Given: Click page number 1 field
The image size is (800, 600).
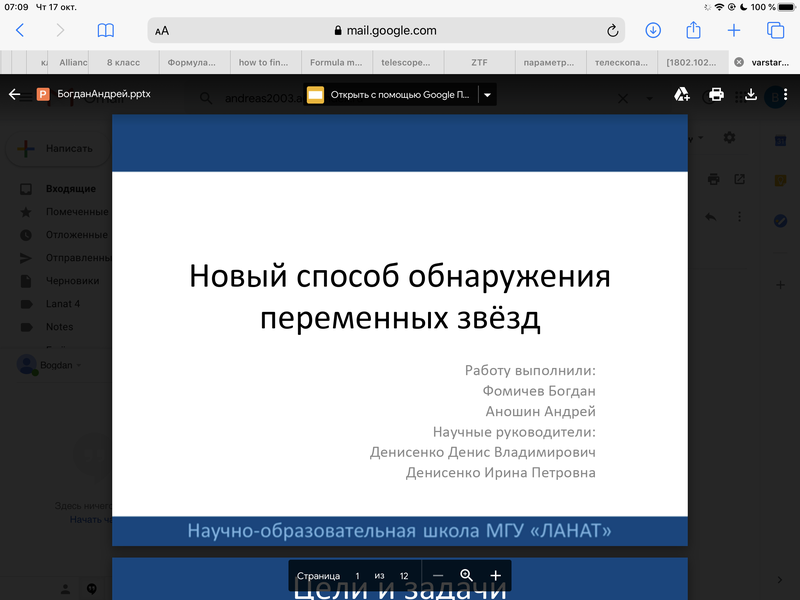Looking at the screenshot, I should point(357,576).
